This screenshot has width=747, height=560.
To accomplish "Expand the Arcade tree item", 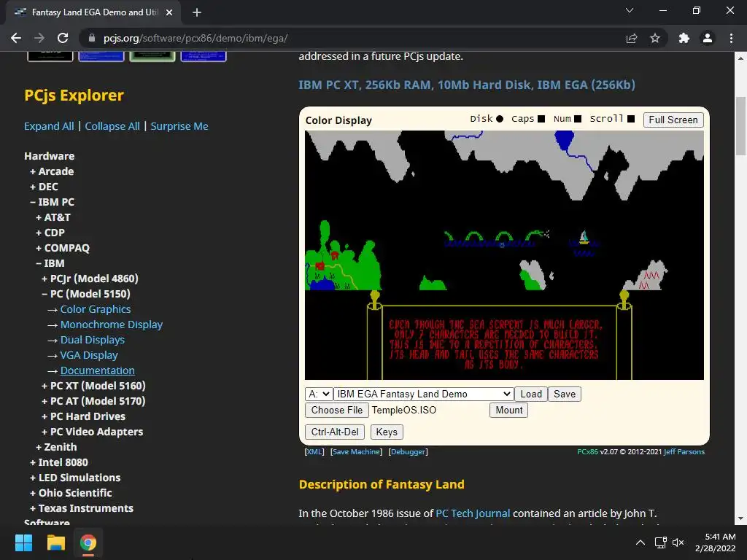I will pos(52,171).
